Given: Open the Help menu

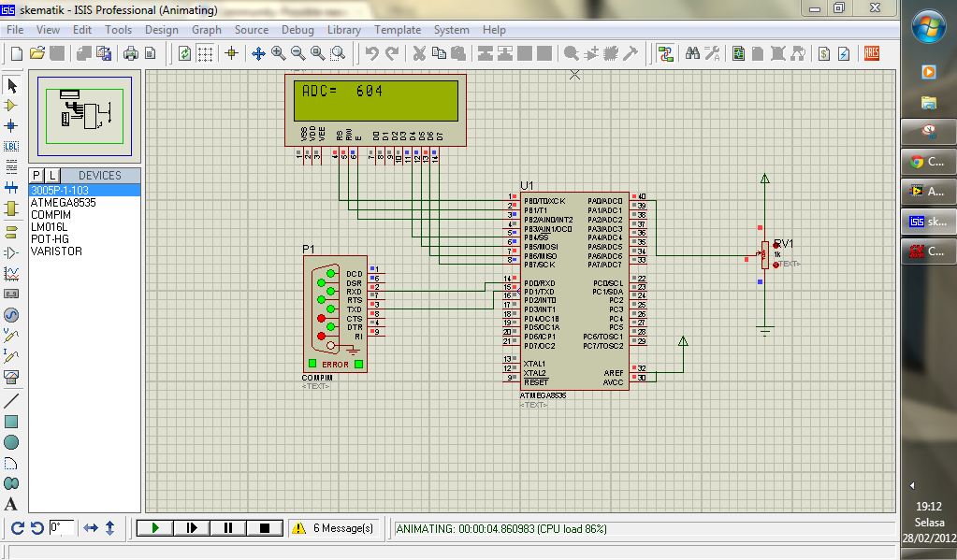Looking at the screenshot, I should pos(494,30).
